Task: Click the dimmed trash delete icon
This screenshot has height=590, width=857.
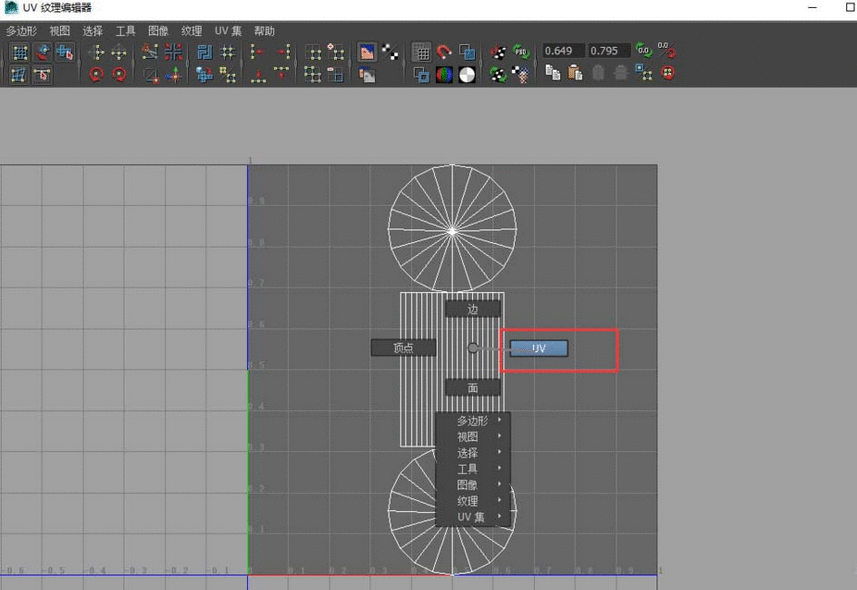Action: point(598,73)
